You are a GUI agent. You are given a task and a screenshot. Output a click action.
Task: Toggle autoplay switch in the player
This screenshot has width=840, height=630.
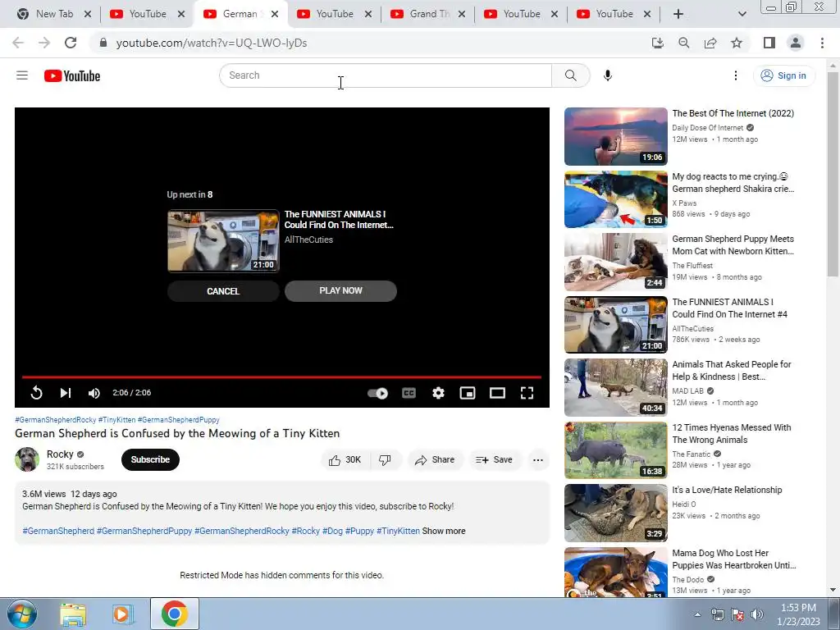(x=377, y=393)
